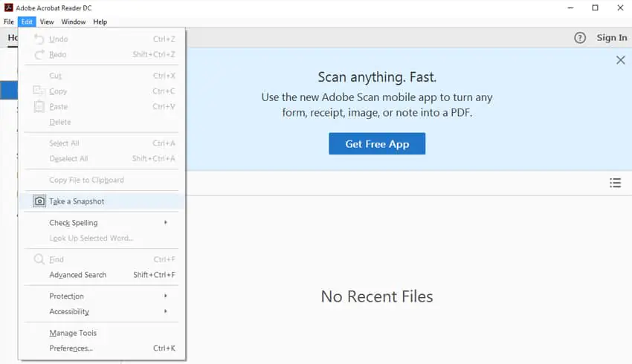This screenshot has width=632, height=364.
Task: Click the Redo arrow icon
Action: [x=39, y=54]
